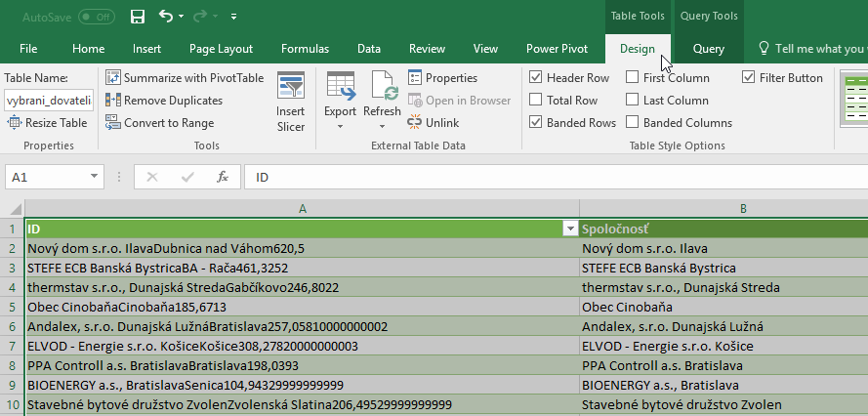Image resolution: width=868 pixels, height=416 pixels.
Task: Open table Properties in External Table Data
Action: click(443, 77)
